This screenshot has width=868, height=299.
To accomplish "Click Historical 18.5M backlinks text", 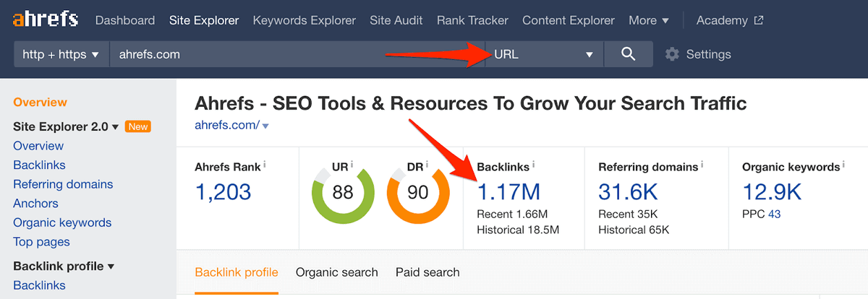I will point(518,230).
